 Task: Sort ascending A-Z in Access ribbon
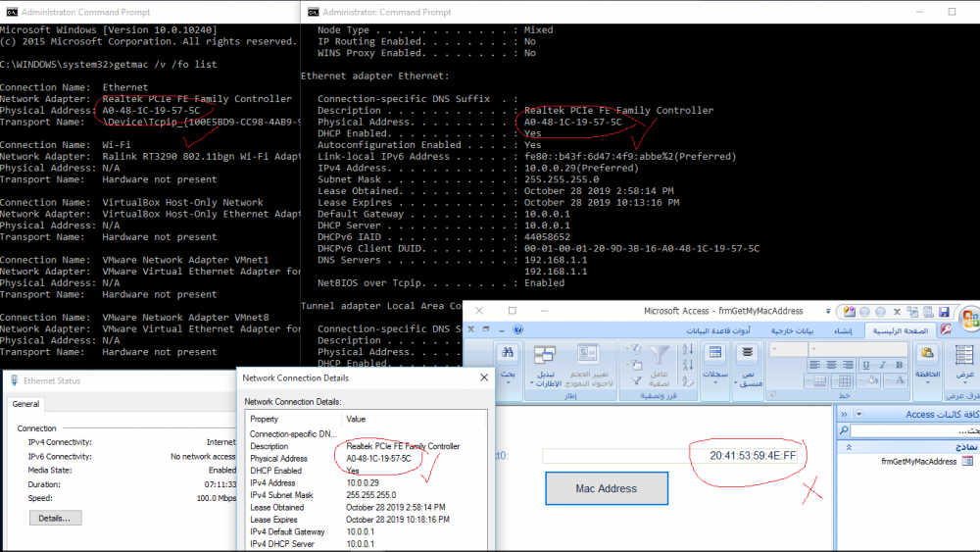[x=688, y=349]
